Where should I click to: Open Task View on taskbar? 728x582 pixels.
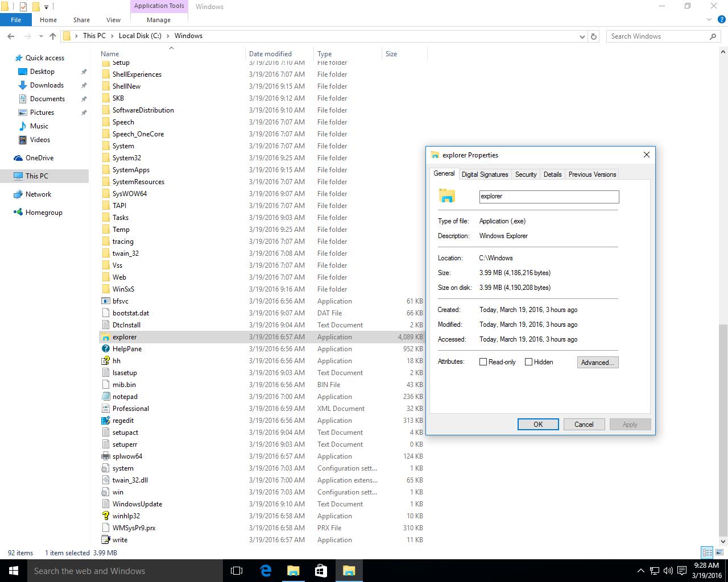[x=237, y=571]
